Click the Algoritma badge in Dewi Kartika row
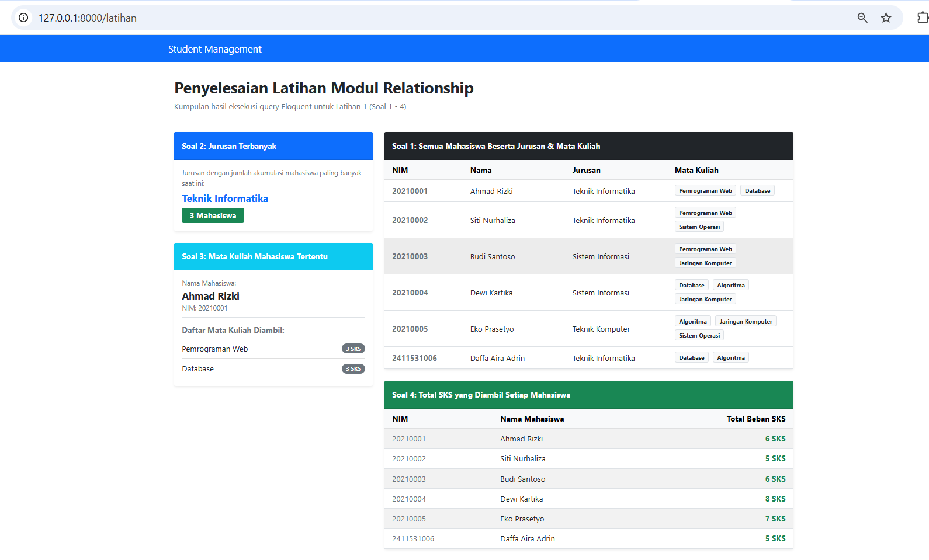This screenshot has height=560, width=929. [x=731, y=285]
